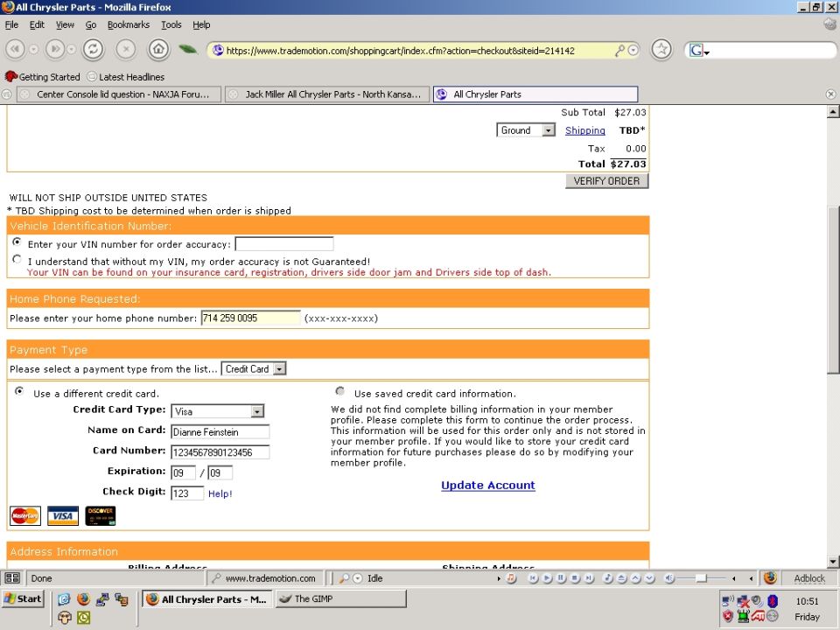Click the MasterCard logo
This screenshot has height=630, width=840.
click(x=25, y=515)
